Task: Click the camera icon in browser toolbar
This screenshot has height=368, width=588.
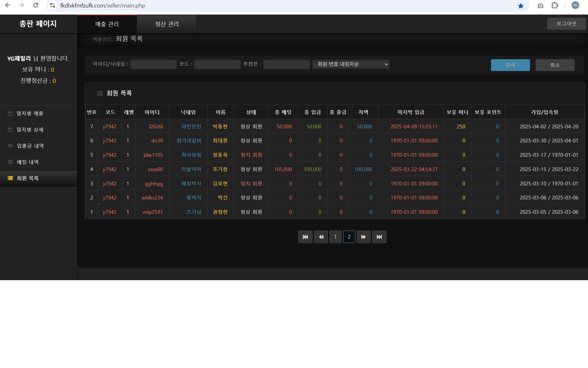Action: click(540, 6)
